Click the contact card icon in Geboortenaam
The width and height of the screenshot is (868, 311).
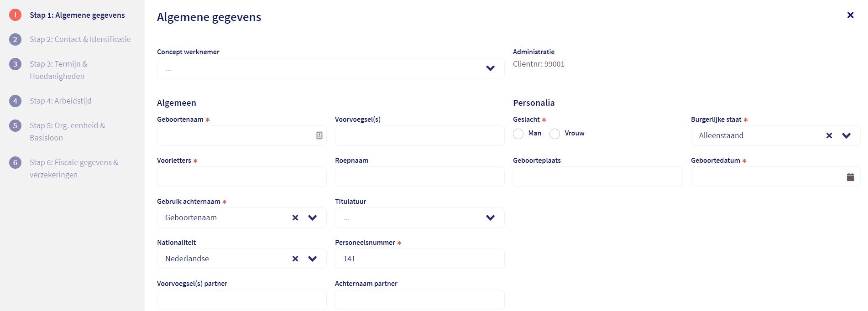coord(319,135)
